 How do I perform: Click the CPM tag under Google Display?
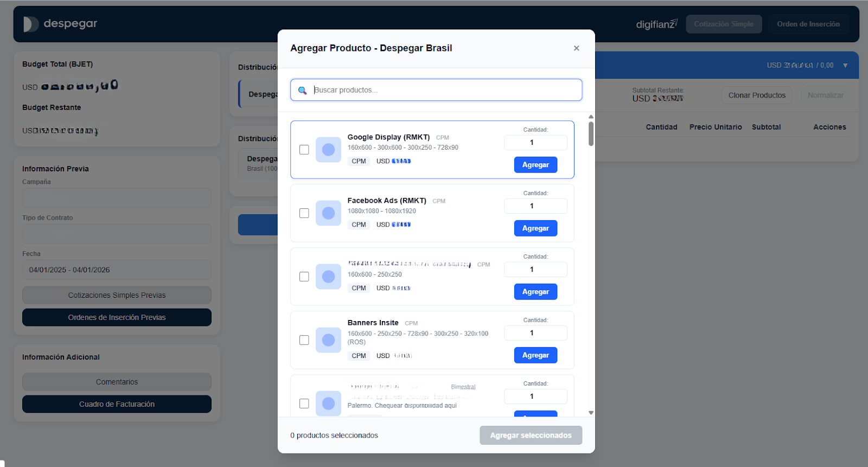[359, 161]
